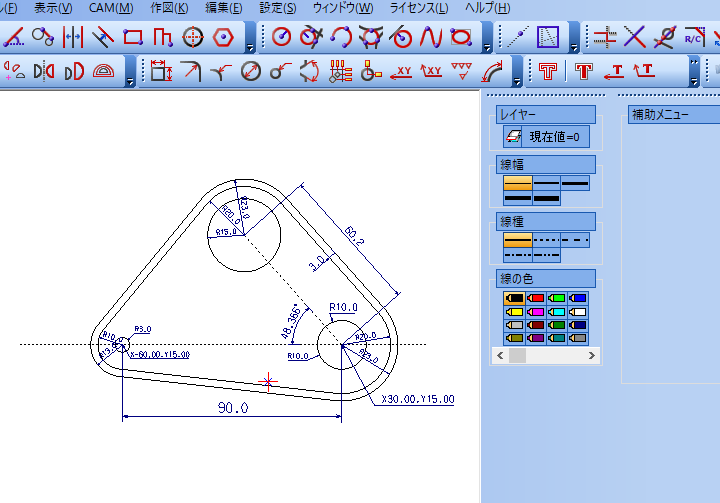This screenshot has height=503, width=720.
Task: Expand overflow arrow after the arc curve tool
Action: click(517, 80)
